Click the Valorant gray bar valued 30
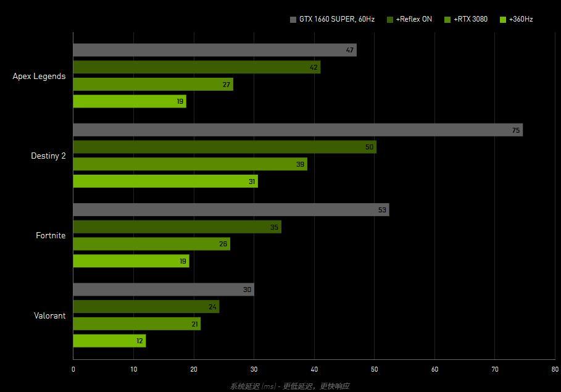The height and width of the screenshot is (392, 561). click(x=164, y=290)
